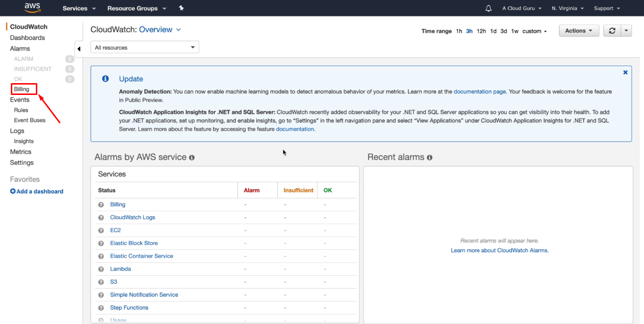The height and width of the screenshot is (324, 644).
Task: Click the pin shortcut icon in top bar
Action: tap(182, 9)
